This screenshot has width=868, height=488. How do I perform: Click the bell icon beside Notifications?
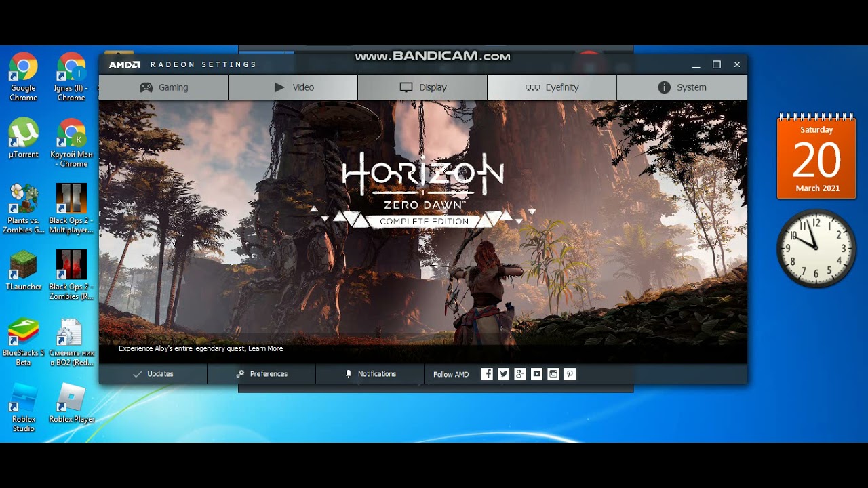[x=349, y=374]
